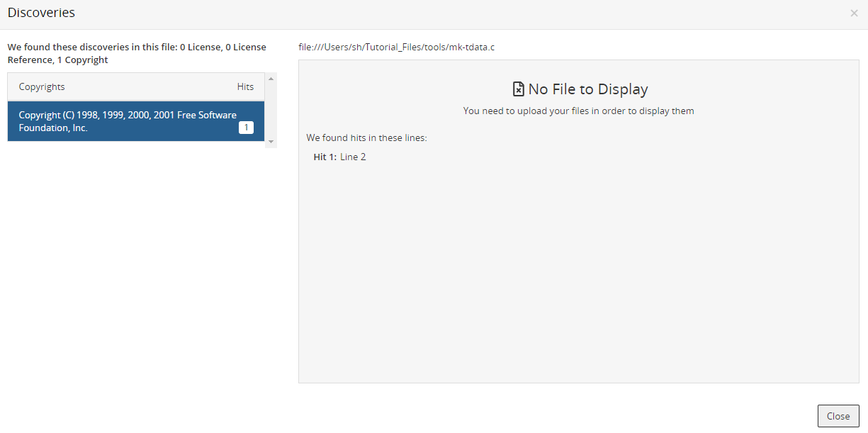Click the Copyrights list scrollbar track

coord(271,110)
